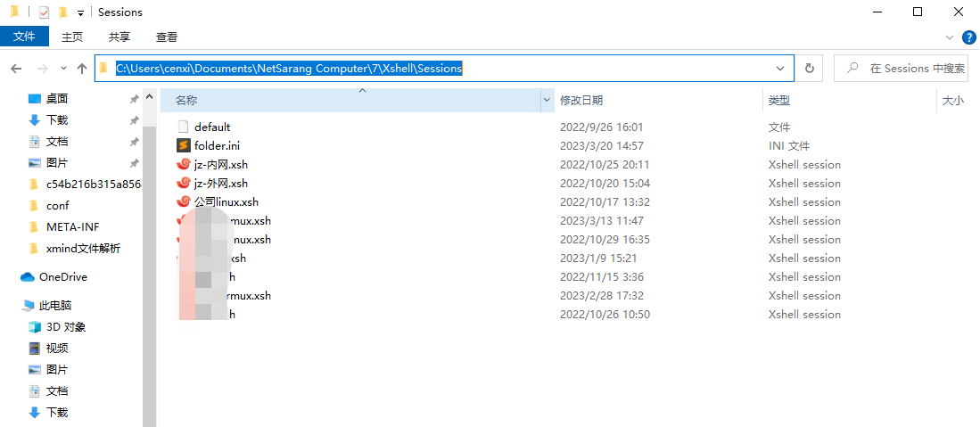This screenshot has width=980, height=427.
Task: Click the 2022/9/26 16:01 date cell
Action: [601, 127]
